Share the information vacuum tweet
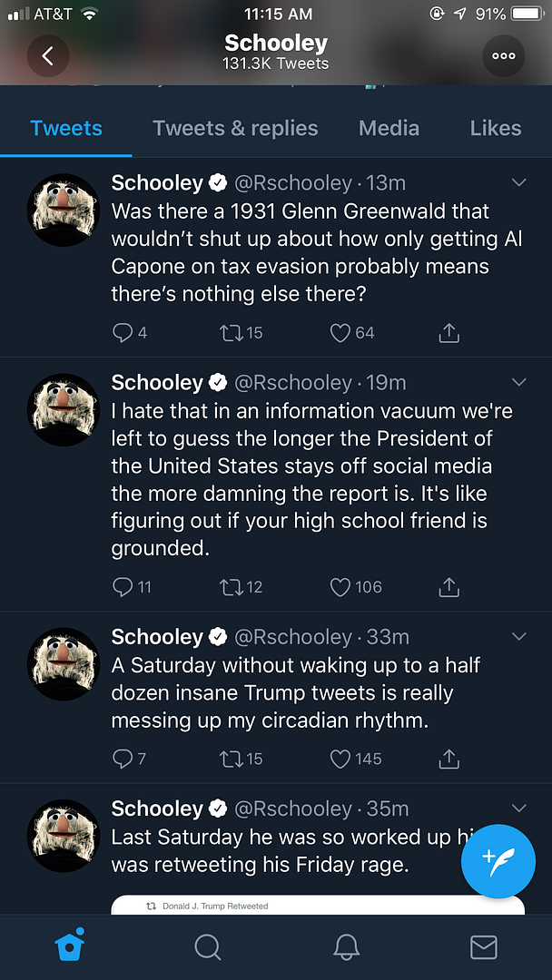This screenshot has height=980, width=552. 448,587
